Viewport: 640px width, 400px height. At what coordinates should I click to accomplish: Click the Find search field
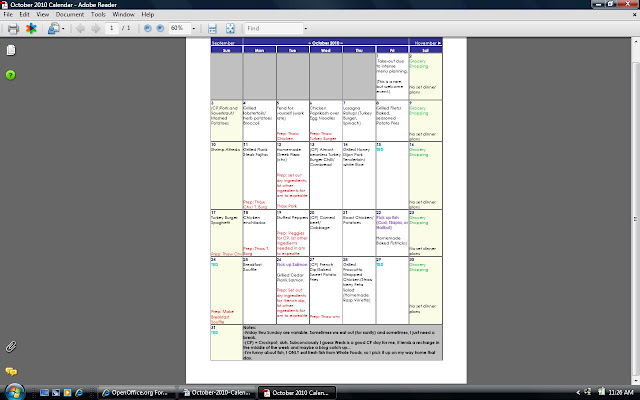274,28
